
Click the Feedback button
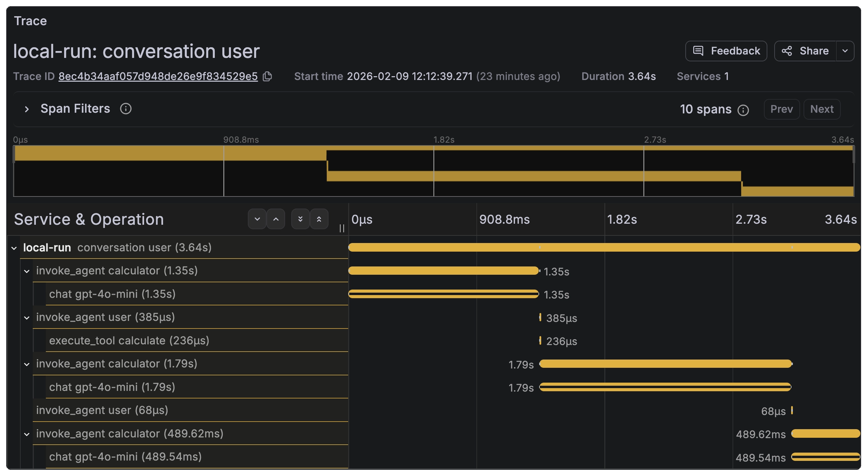(x=726, y=51)
